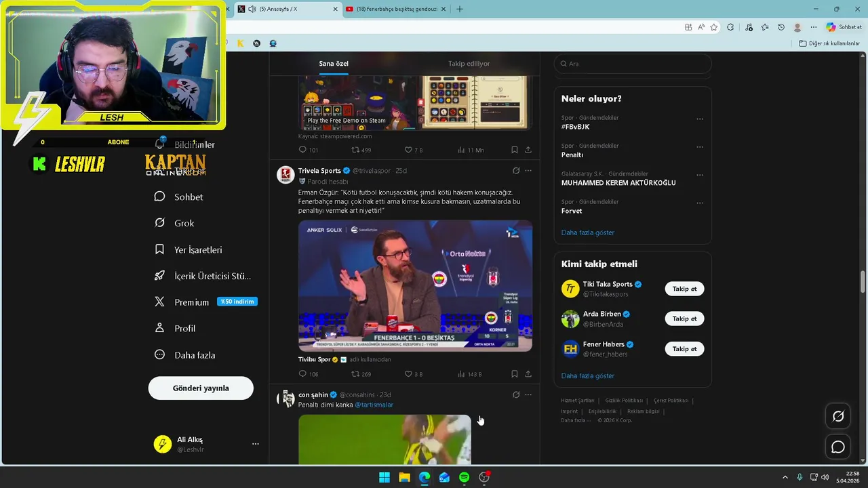Open the Tivibu Spor source link
868x488 pixels.
coord(315,360)
